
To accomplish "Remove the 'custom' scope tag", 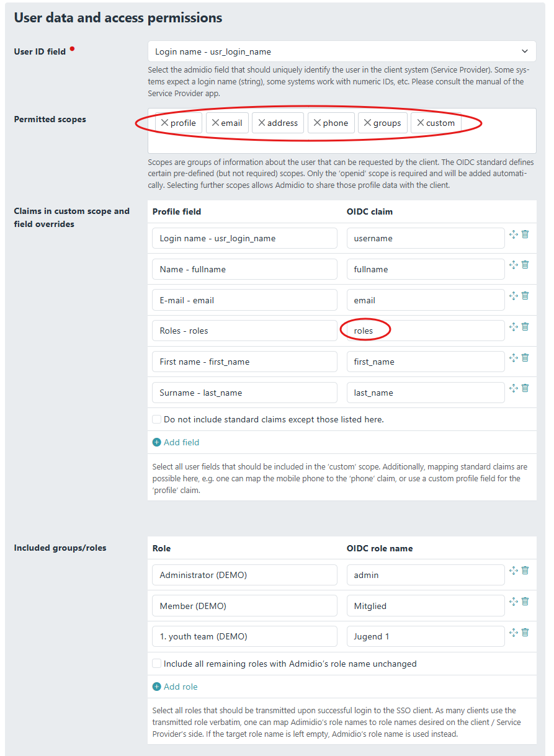I will [421, 123].
